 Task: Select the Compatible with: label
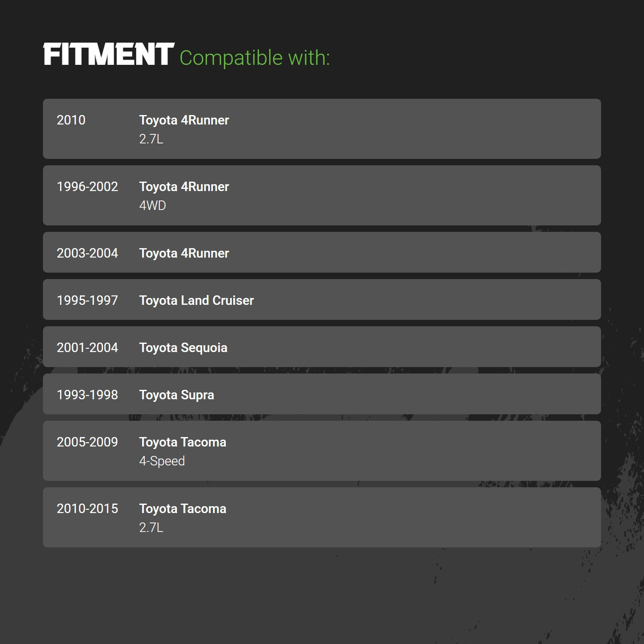point(255,58)
